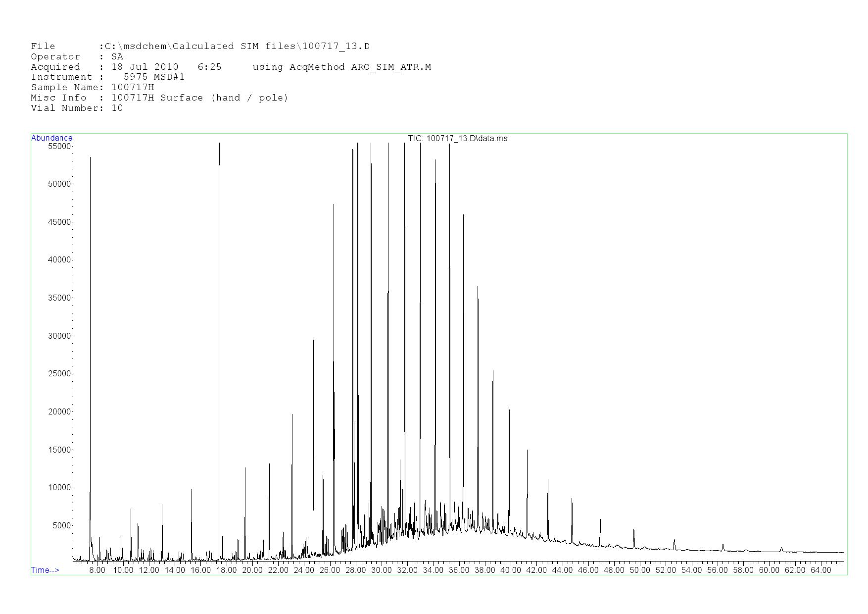Click the Operator SA header line
This screenshot has height=614, width=868.
[77, 57]
